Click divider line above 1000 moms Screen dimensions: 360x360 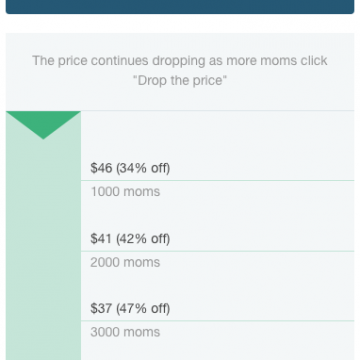217,180
